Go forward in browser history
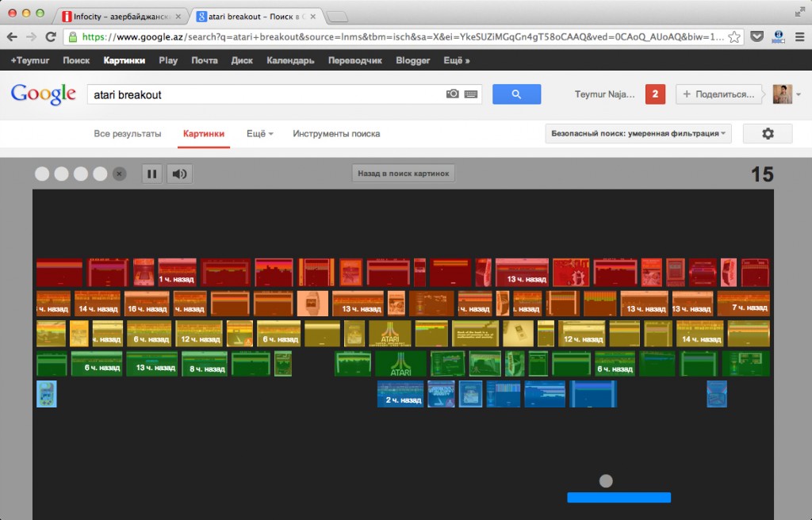This screenshot has height=520, width=812. 31,36
